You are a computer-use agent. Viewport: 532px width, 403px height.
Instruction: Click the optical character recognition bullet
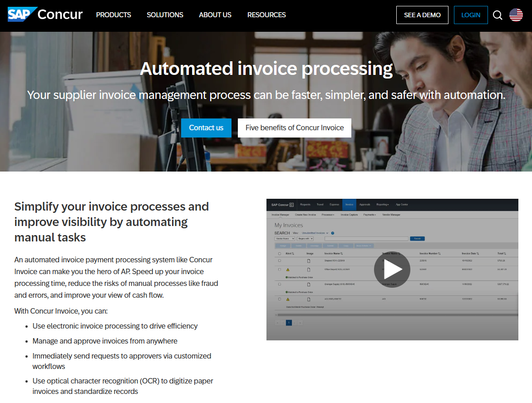point(123,386)
